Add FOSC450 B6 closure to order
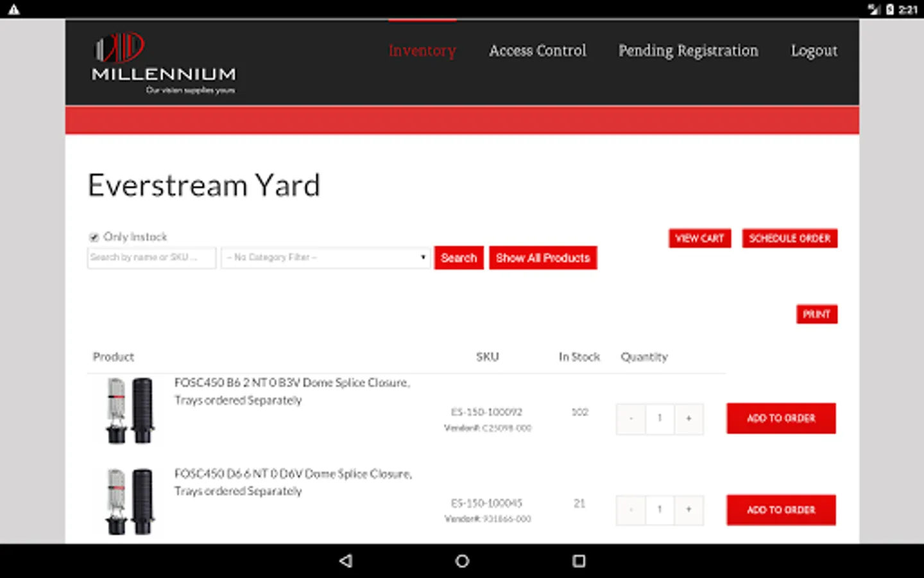The height and width of the screenshot is (578, 924). (x=781, y=418)
